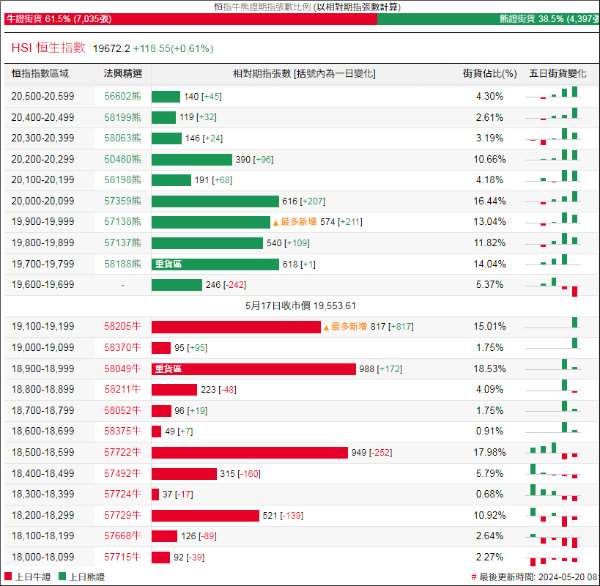Image resolution: width=600 pixels, height=586 pixels.
Task: Open bull contract link 57722牛
Action: click(x=122, y=452)
